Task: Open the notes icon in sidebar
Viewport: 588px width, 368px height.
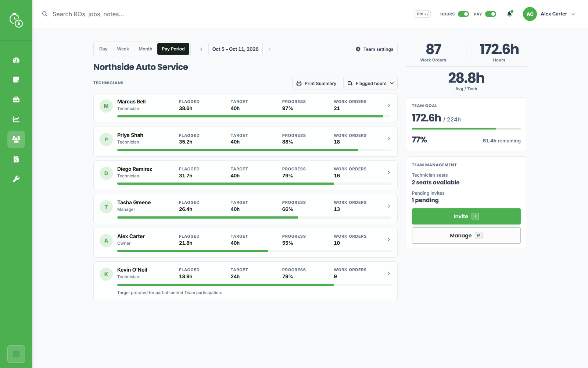Action: (x=16, y=80)
